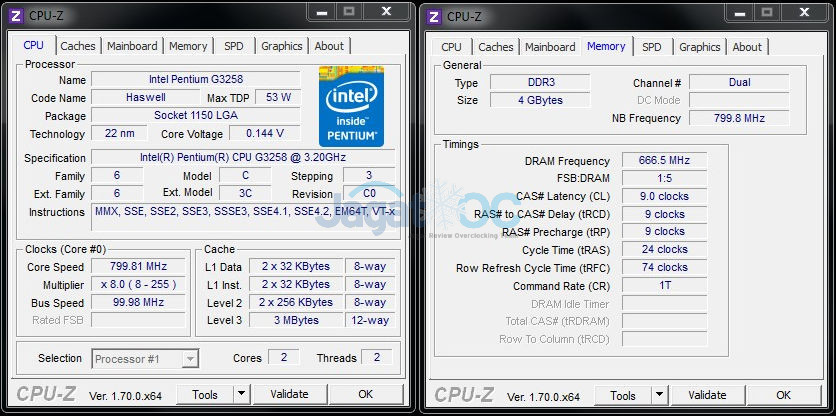Click Level 3 associativity 12-way

click(x=370, y=320)
